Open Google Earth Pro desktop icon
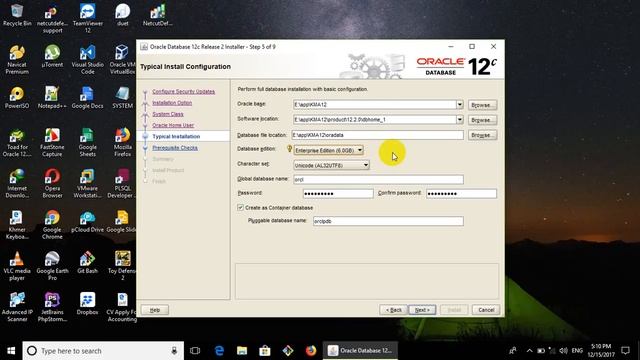The width and height of the screenshot is (640, 360). tap(52, 267)
